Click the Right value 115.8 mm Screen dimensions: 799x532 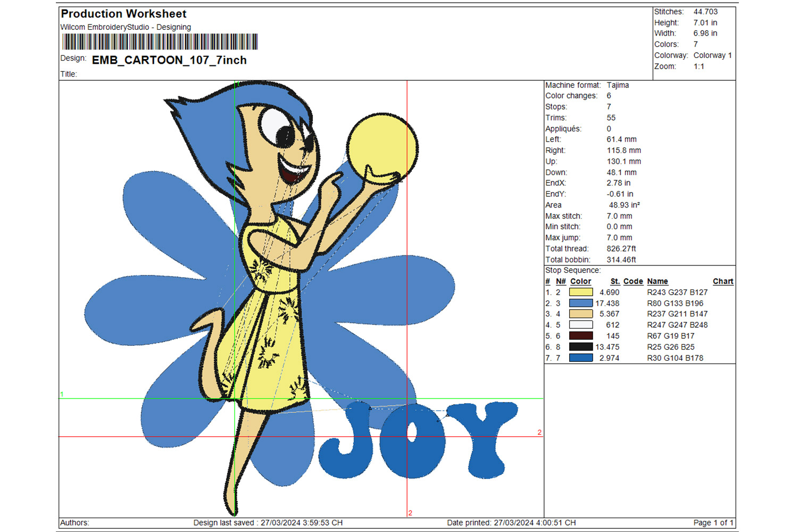click(x=623, y=151)
